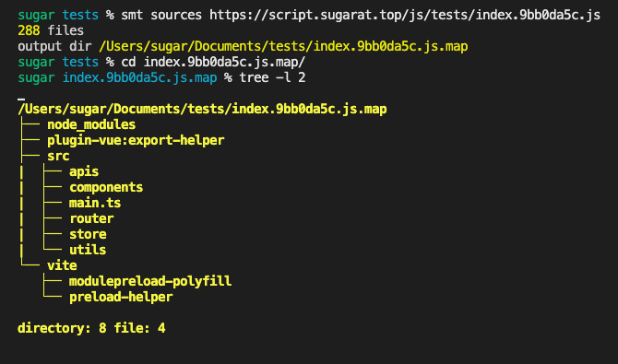Select the components folder entry

[106, 187]
